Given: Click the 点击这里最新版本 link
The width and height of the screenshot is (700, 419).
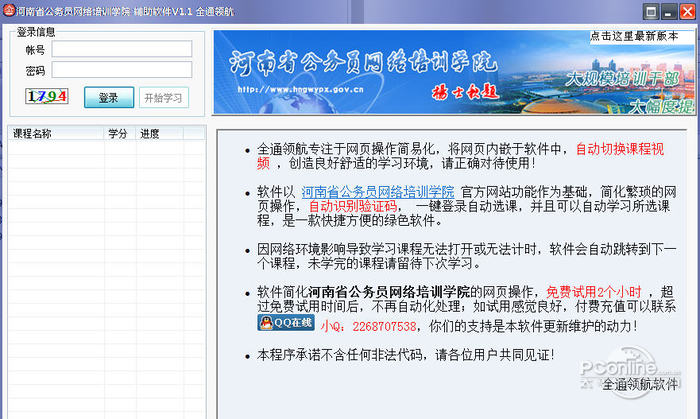Looking at the screenshot, I should [x=634, y=36].
